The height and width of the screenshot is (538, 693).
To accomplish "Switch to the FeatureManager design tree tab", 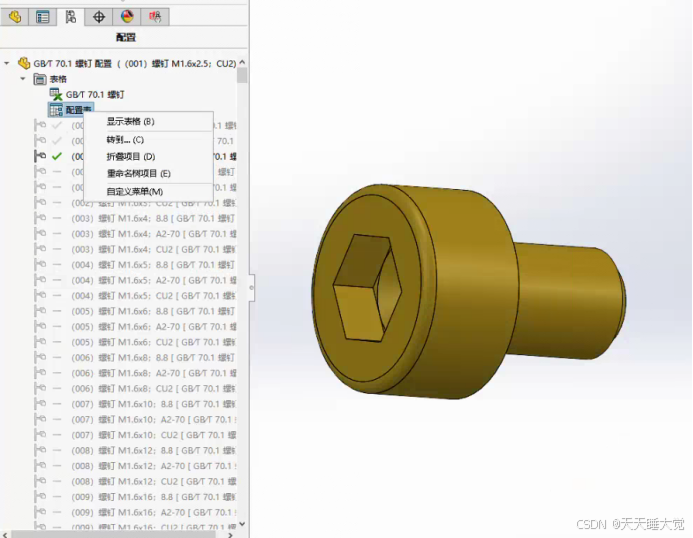I will point(15,17).
